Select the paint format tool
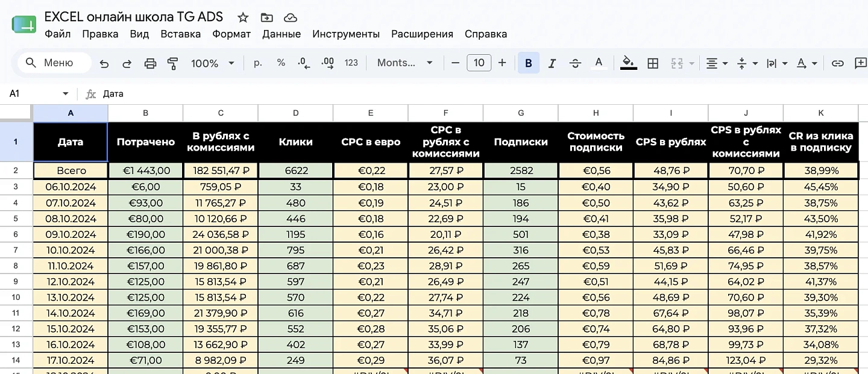This screenshot has width=868, height=374. [x=173, y=63]
